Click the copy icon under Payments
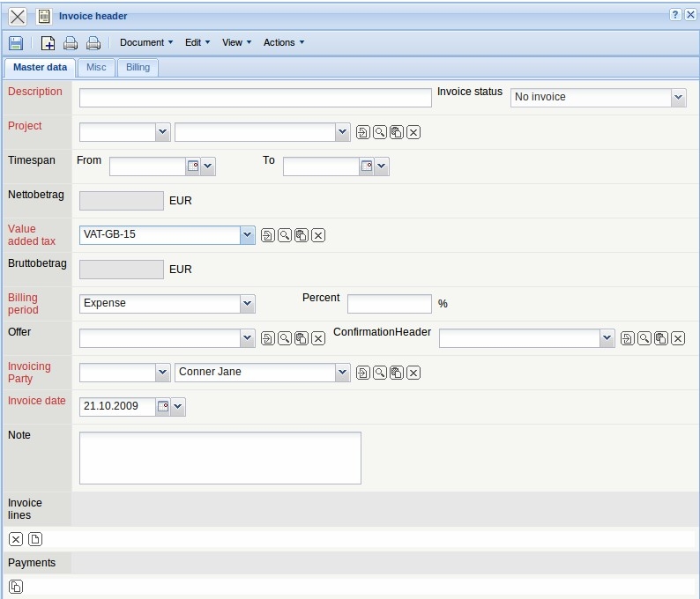This screenshot has height=599, width=700. click(x=16, y=587)
